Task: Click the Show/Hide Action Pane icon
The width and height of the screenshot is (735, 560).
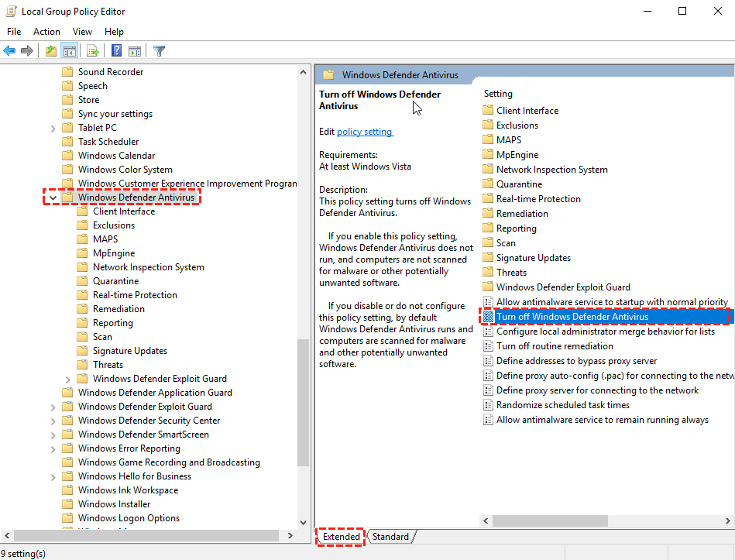Action: click(136, 50)
